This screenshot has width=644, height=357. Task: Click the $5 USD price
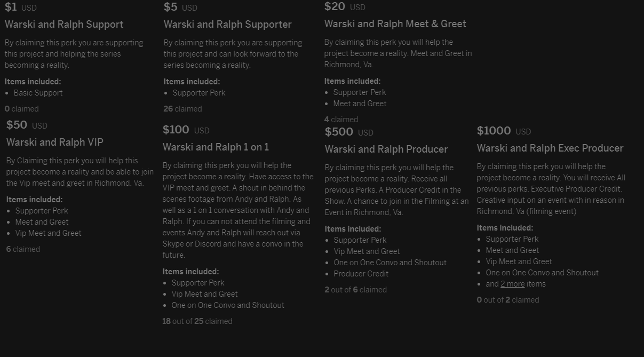click(x=180, y=7)
